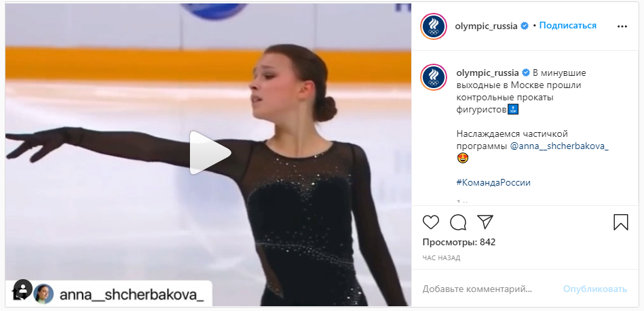Open anna__shcherbakova_ small avatar on the video

pos(43,294)
